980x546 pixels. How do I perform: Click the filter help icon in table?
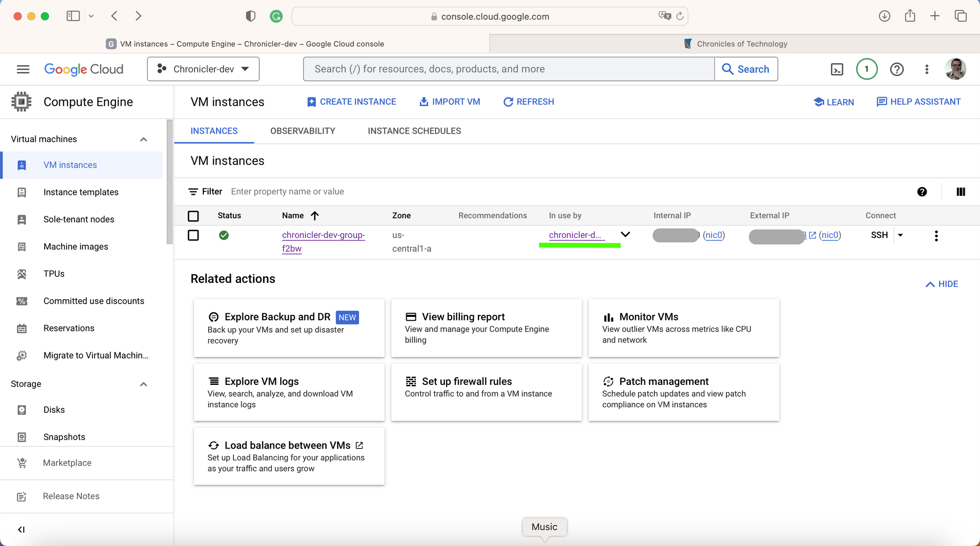tap(922, 191)
